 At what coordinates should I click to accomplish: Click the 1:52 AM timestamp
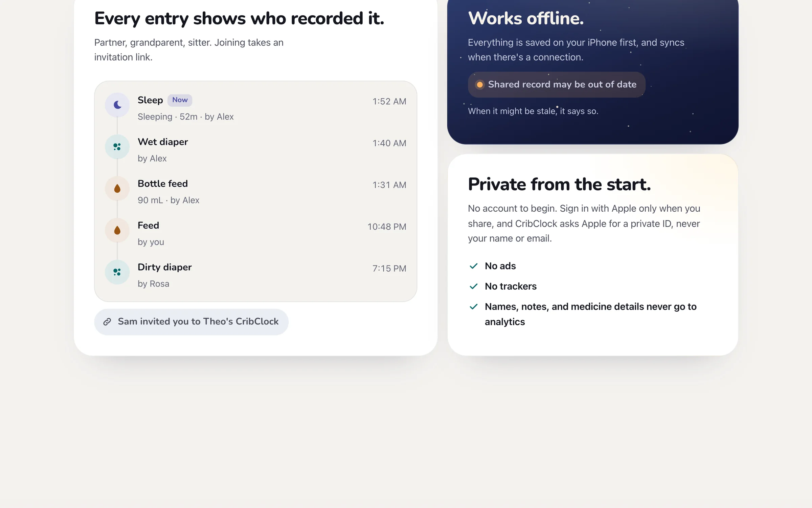(x=389, y=102)
